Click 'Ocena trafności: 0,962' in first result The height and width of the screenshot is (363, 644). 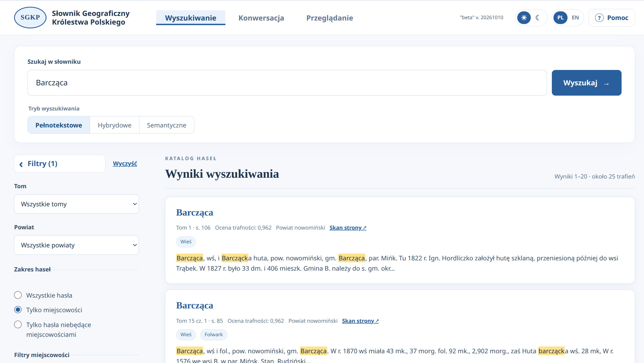[243, 228]
